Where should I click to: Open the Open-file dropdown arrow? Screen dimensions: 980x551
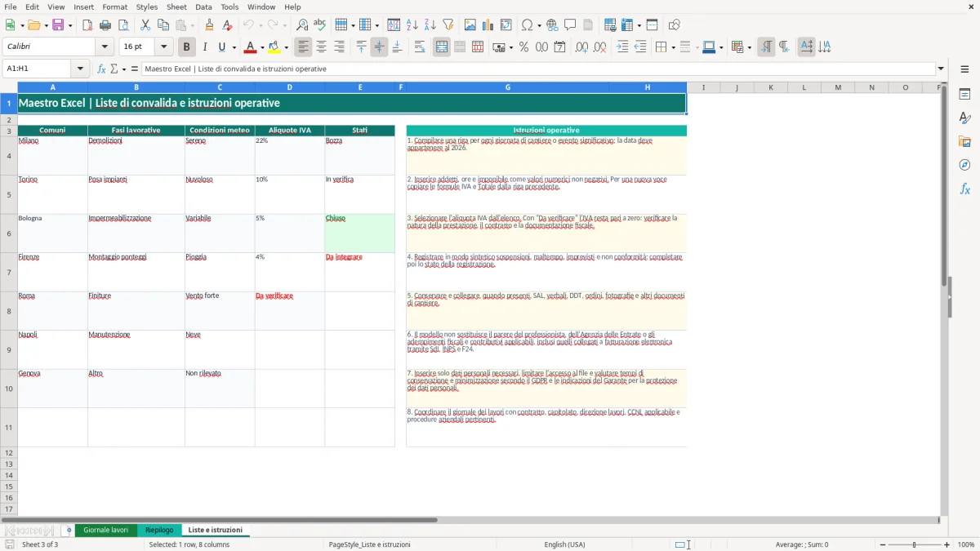point(46,25)
